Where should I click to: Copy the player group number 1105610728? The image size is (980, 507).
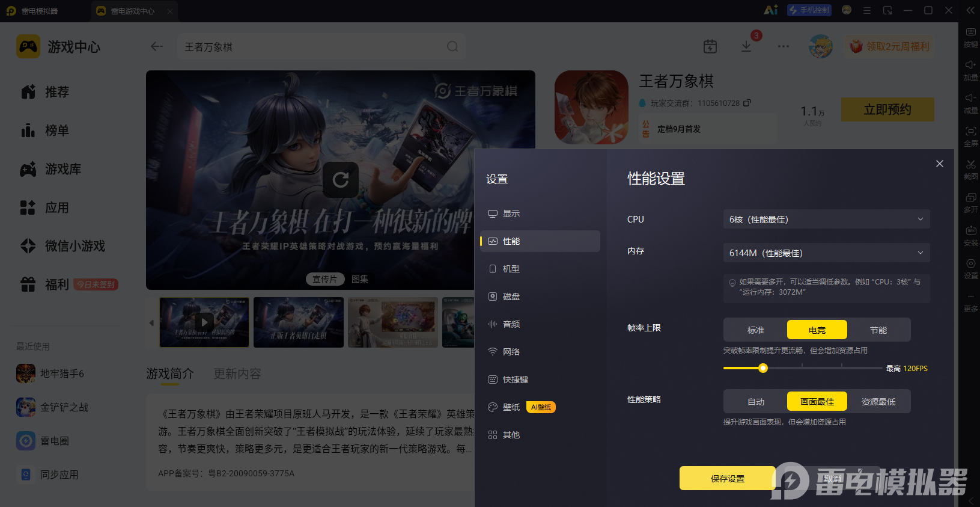(747, 103)
